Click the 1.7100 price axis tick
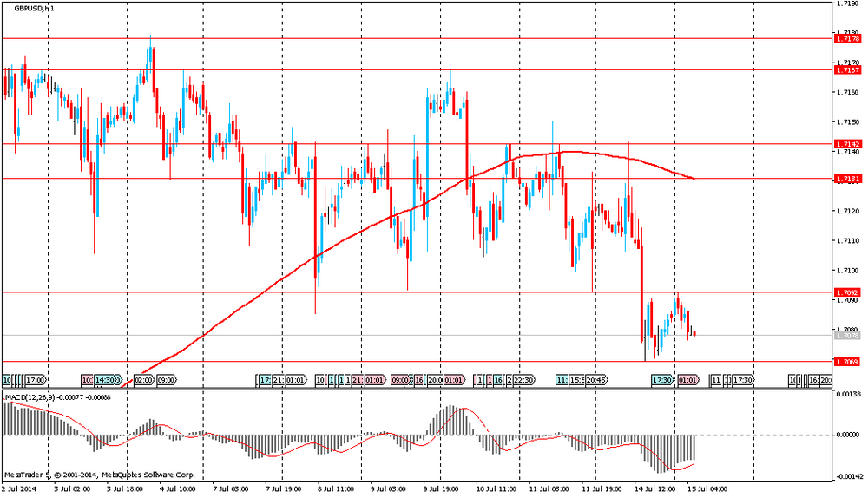The height and width of the screenshot is (498, 868). (847, 270)
